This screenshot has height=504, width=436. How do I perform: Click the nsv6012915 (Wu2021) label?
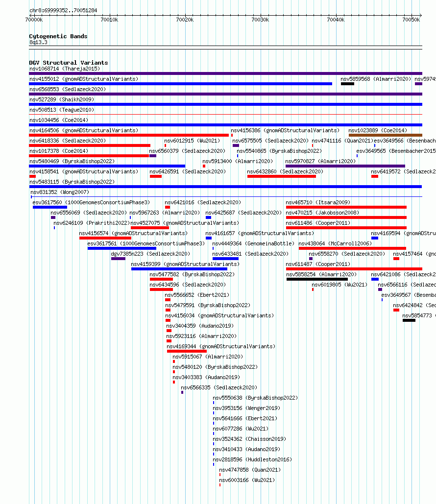point(192,141)
